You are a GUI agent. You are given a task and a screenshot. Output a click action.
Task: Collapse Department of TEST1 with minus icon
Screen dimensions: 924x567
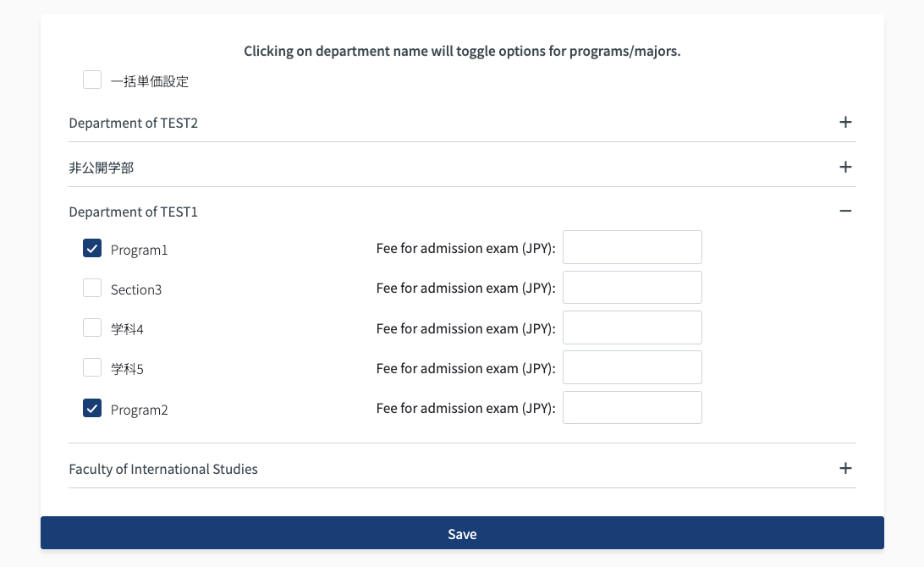[x=845, y=211]
